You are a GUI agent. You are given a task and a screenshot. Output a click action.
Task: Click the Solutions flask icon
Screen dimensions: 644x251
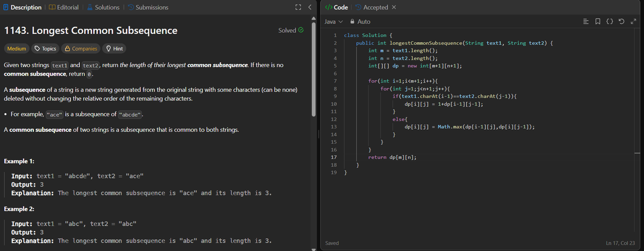pyautogui.click(x=90, y=8)
